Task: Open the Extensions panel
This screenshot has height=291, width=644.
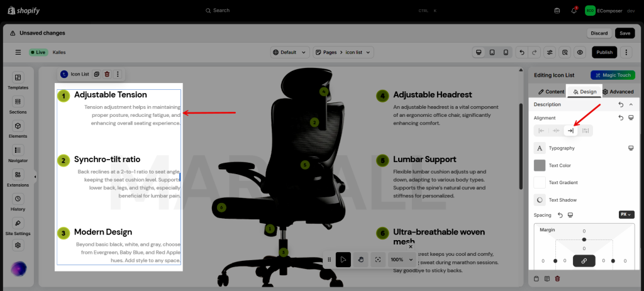Action: (x=18, y=178)
